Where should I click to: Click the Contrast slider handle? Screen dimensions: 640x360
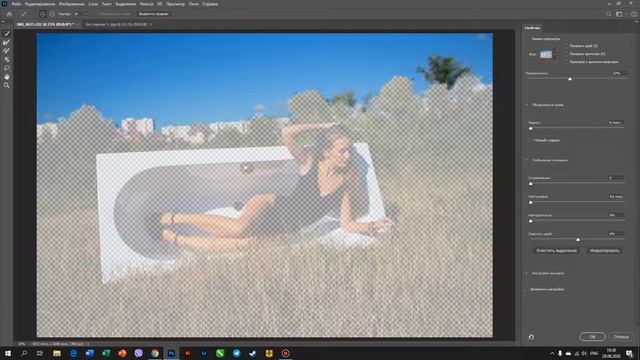pos(531,221)
